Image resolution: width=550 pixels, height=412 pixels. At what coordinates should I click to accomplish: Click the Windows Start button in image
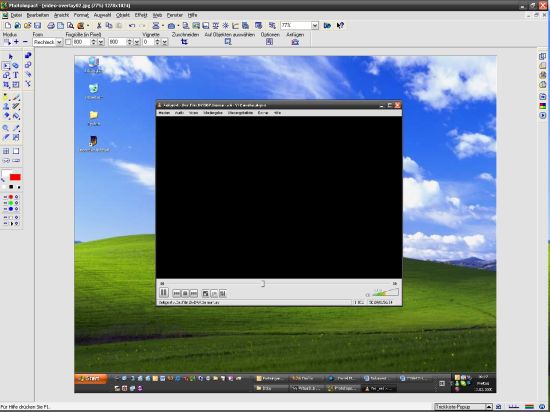pyautogui.click(x=91, y=379)
